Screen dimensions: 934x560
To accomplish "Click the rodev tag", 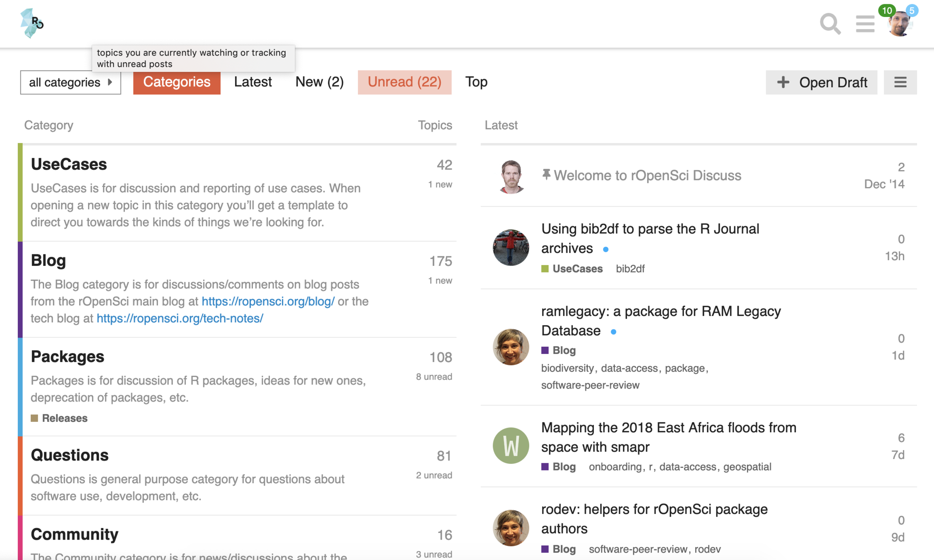I will pos(708,549).
